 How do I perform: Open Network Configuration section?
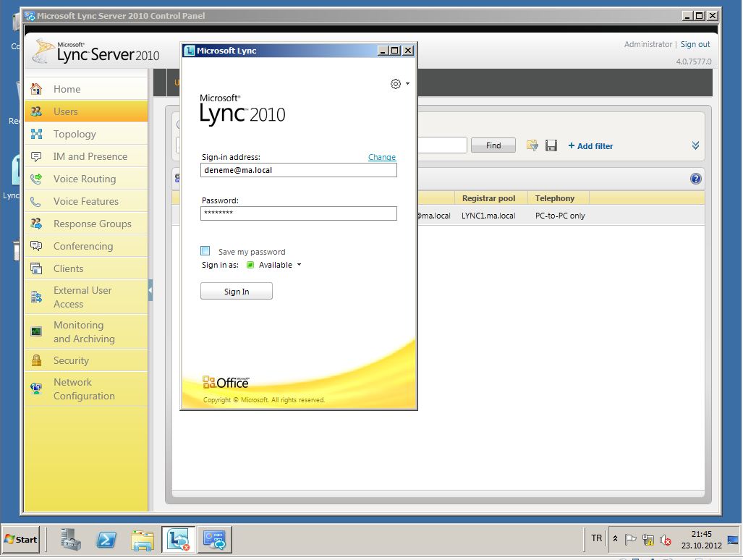pyautogui.click(x=86, y=389)
